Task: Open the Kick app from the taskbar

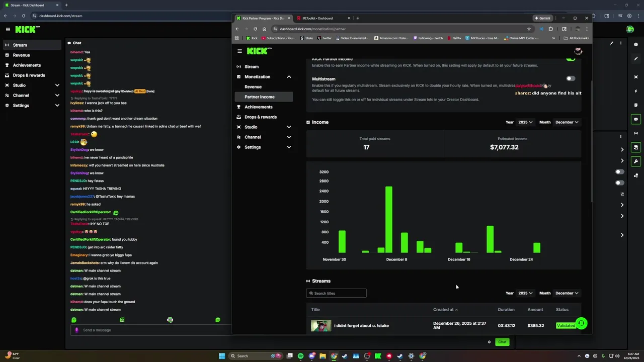Action: point(378,356)
